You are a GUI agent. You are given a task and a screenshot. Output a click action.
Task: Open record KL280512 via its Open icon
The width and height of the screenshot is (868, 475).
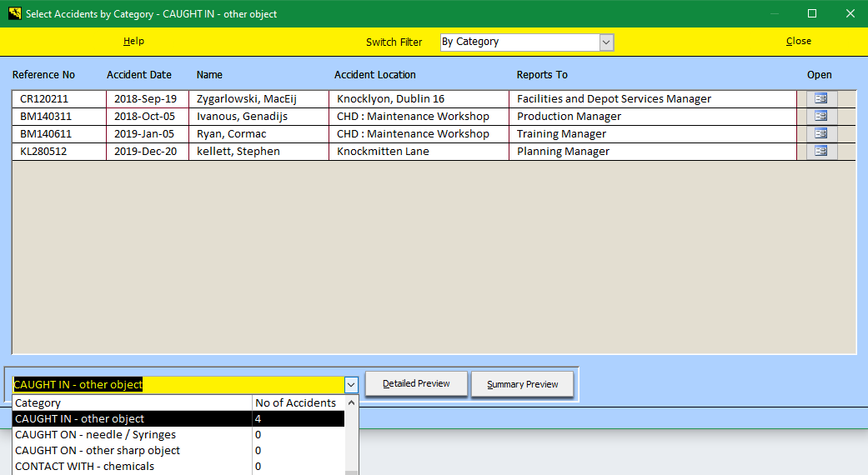pyautogui.click(x=821, y=151)
